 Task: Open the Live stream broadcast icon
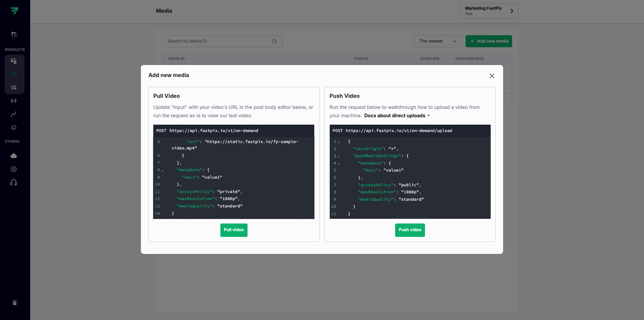(x=14, y=101)
